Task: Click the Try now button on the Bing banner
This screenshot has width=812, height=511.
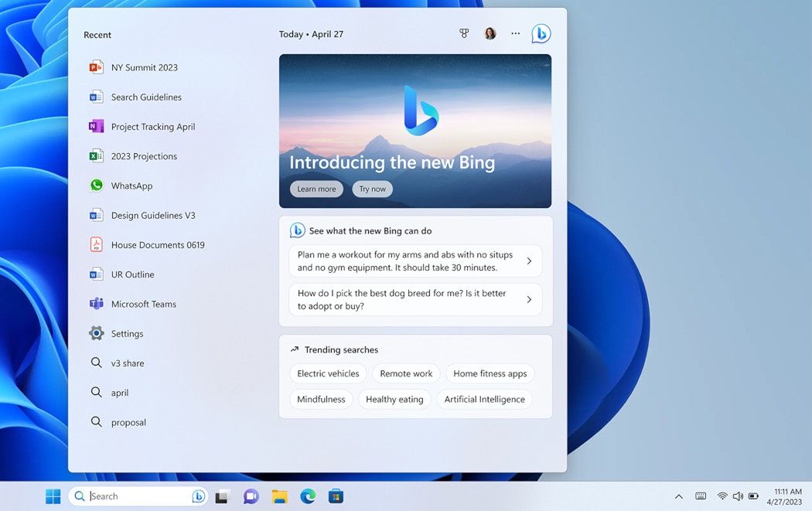Action: pos(372,189)
